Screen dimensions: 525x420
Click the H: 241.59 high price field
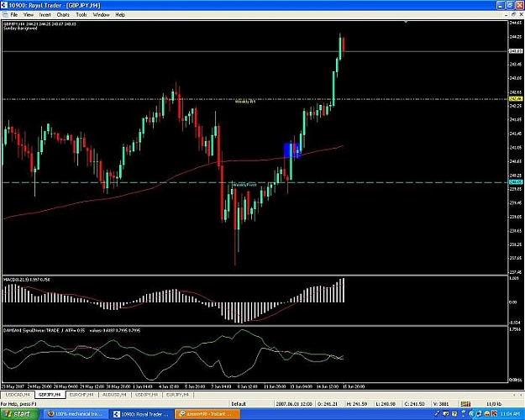point(357,404)
